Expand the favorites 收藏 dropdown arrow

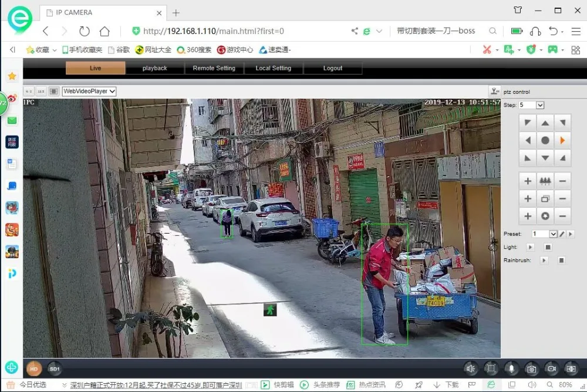55,50
